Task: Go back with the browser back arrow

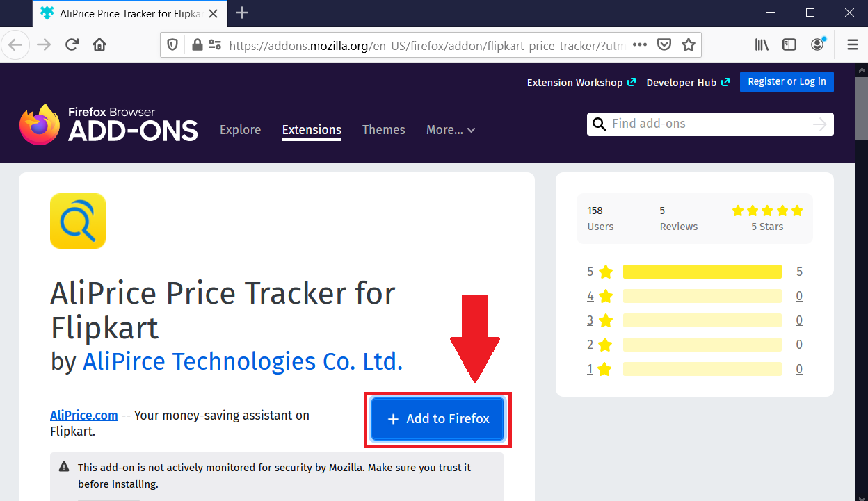Action: tap(15, 45)
